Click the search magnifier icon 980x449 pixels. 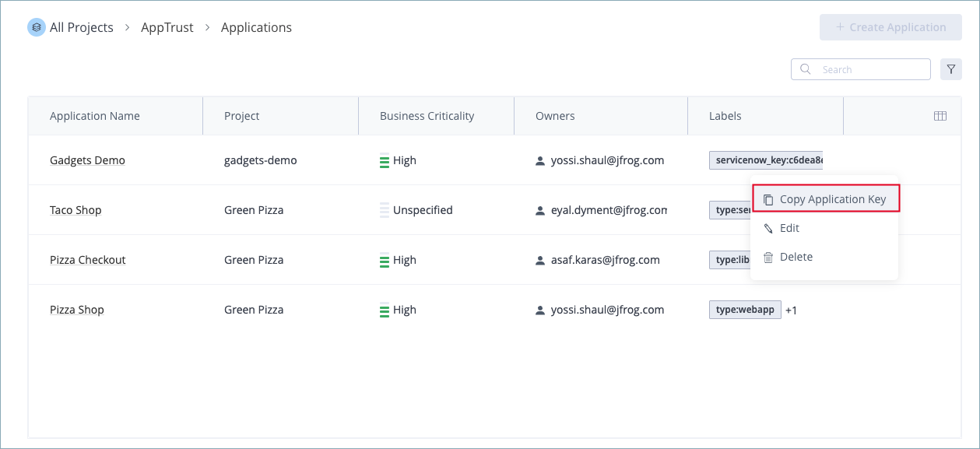coord(805,69)
